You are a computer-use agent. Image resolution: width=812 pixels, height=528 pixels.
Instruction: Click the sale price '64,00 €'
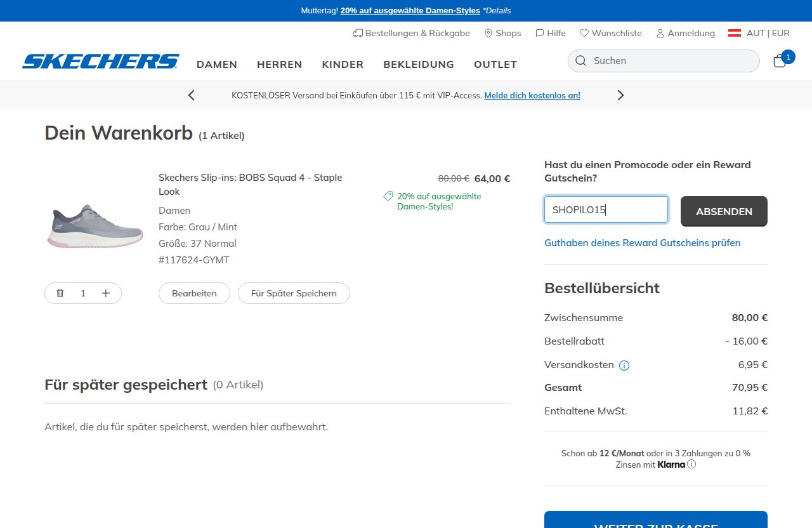tap(492, 179)
